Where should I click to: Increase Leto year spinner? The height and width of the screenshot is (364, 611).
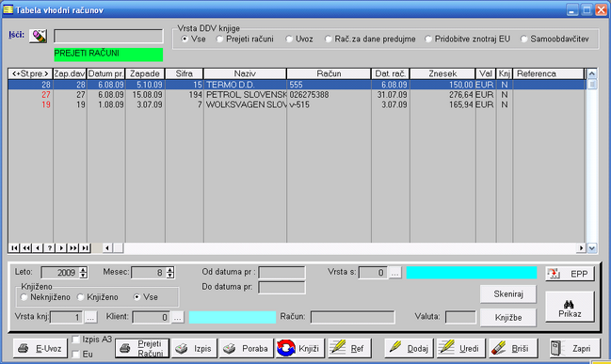(83, 269)
